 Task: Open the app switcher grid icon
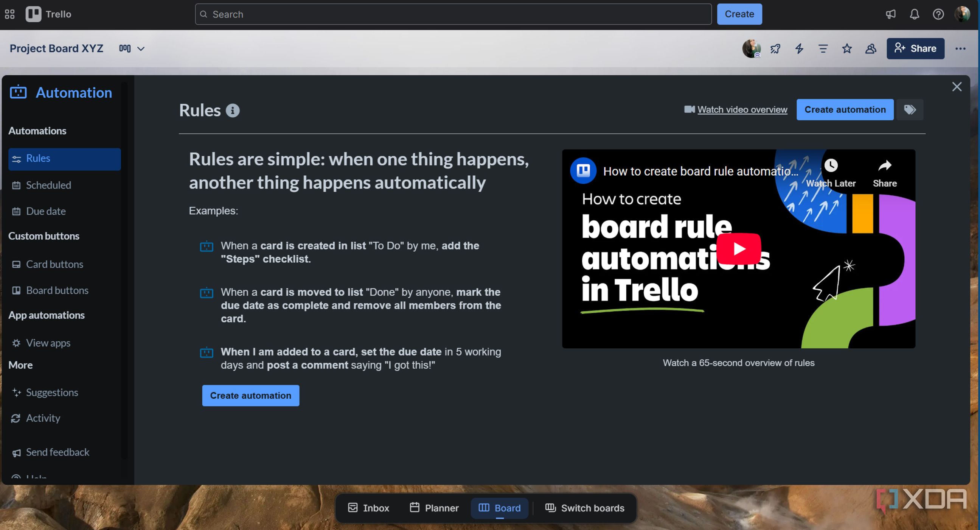point(10,14)
